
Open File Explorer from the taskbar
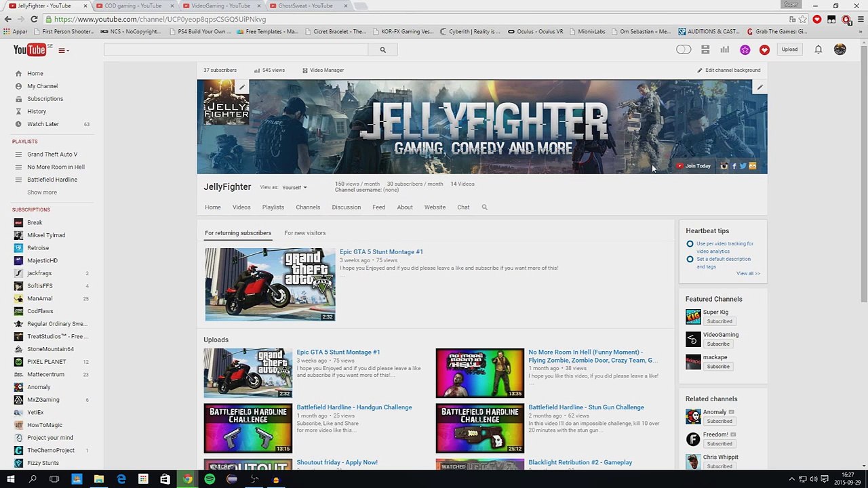99,479
